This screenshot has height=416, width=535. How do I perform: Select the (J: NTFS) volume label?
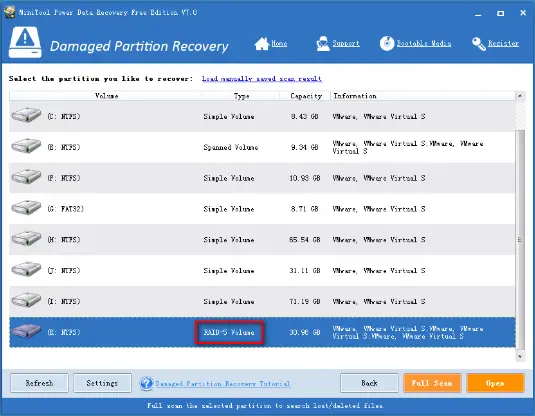pos(64,271)
